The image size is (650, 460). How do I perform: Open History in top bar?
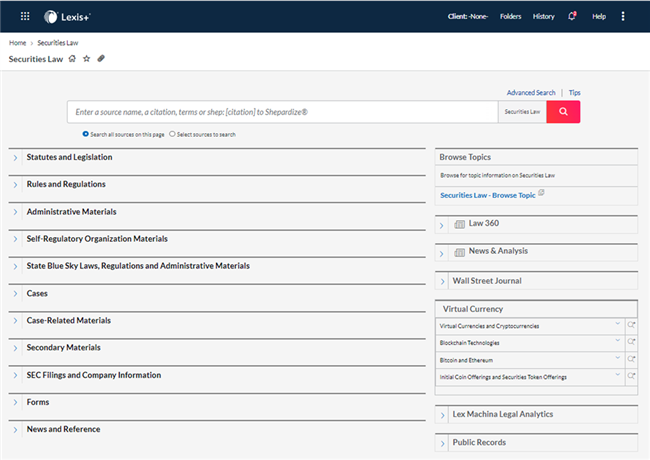click(x=543, y=17)
